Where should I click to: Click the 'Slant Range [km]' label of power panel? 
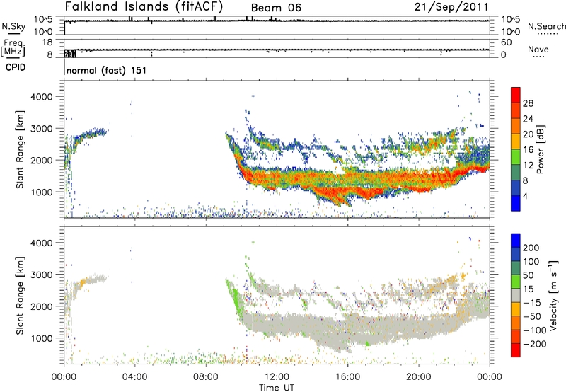20,149
